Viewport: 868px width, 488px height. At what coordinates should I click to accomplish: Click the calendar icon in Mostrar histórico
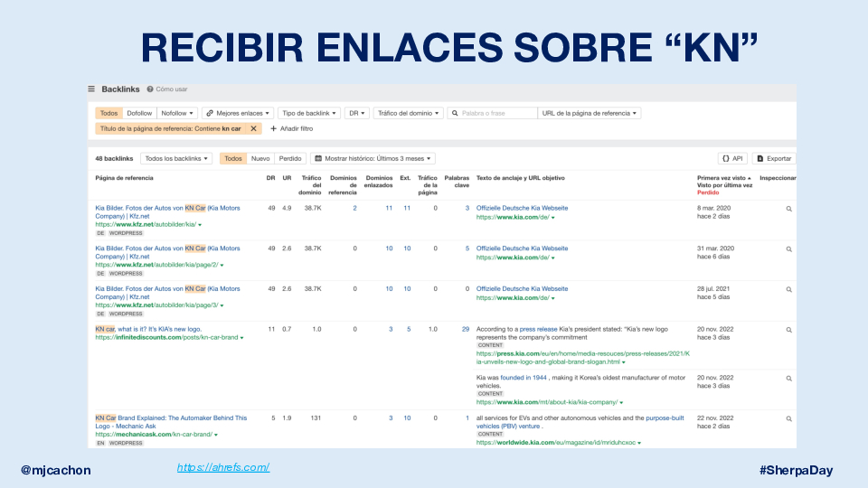318,159
